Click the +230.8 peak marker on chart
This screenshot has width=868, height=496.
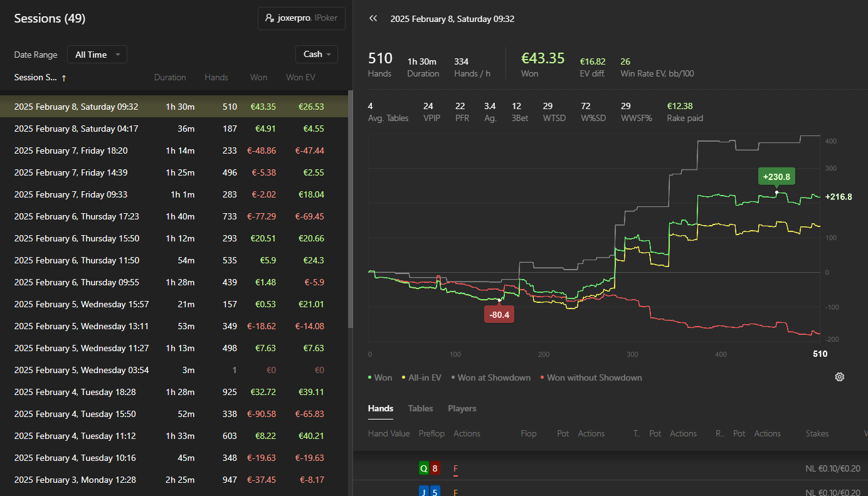pyautogui.click(x=776, y=177)
